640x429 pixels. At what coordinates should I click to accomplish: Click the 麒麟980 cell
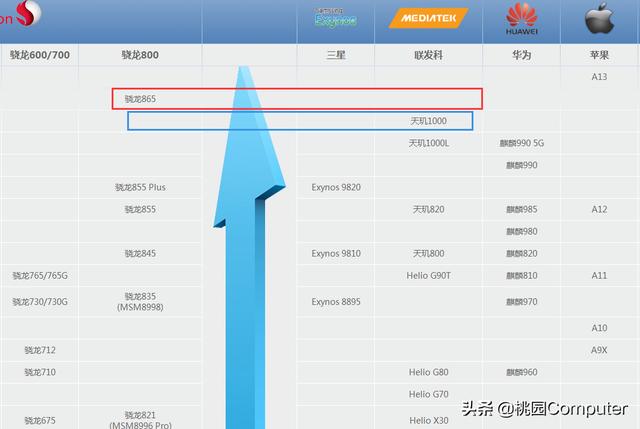tap(522, 231)
